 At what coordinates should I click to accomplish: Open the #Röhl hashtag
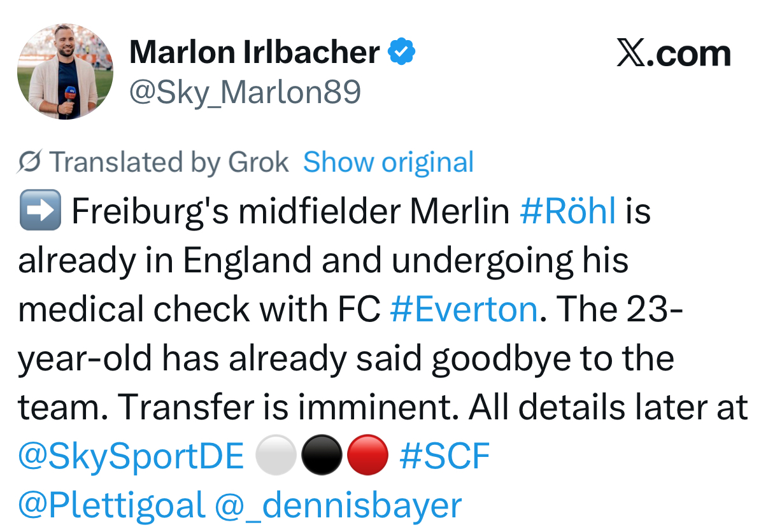click(x=567, y=211)
